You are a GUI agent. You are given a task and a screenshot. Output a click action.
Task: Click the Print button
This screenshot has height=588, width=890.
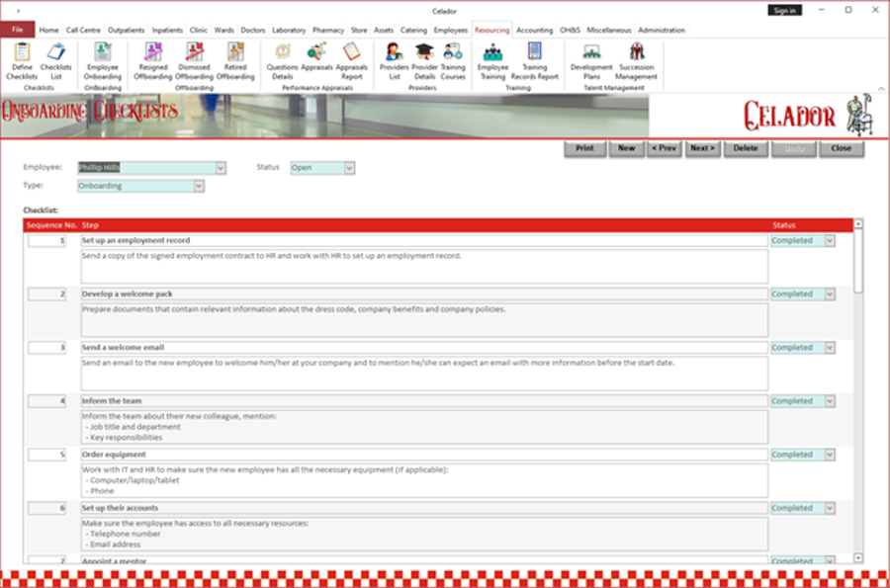[x=584, y=148]
